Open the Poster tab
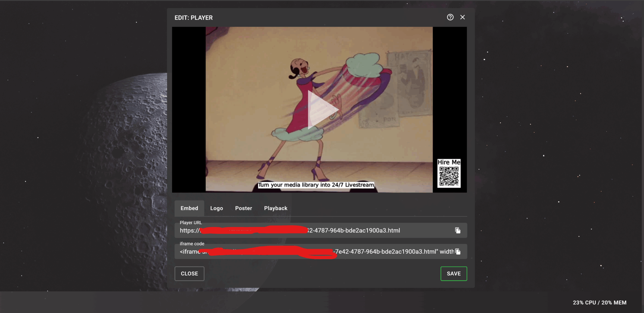Screen dimensions: 644x313 244,208
